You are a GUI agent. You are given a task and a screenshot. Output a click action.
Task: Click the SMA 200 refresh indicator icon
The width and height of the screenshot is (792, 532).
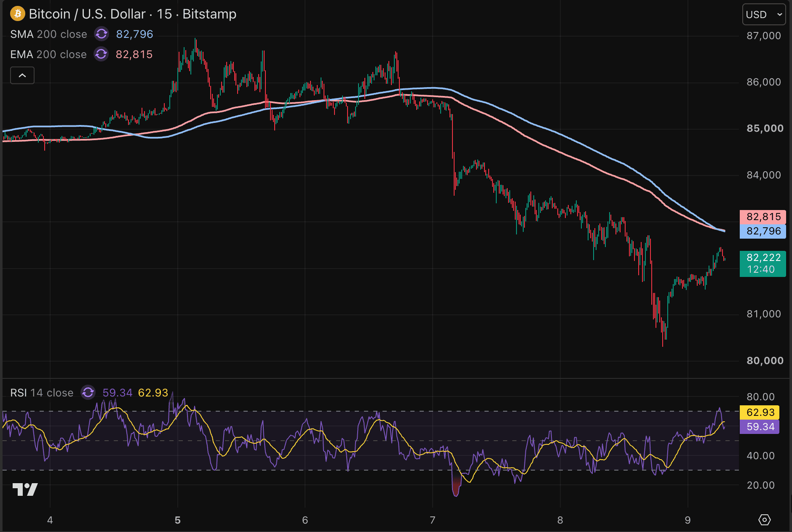point(102,34)
